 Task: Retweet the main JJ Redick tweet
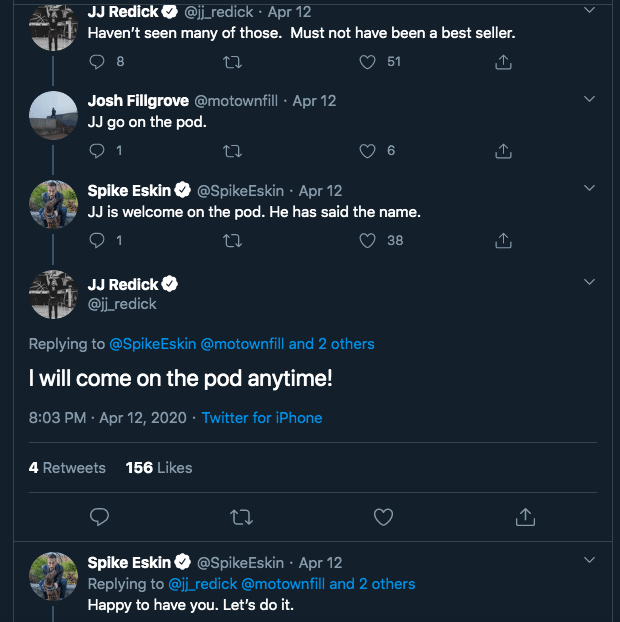tap(241, 517)
